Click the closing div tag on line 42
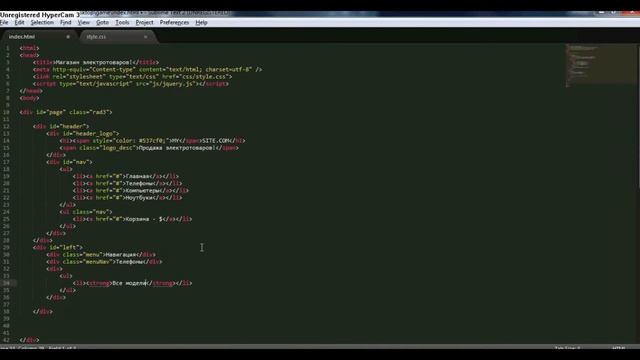 [x=29, y=340]
